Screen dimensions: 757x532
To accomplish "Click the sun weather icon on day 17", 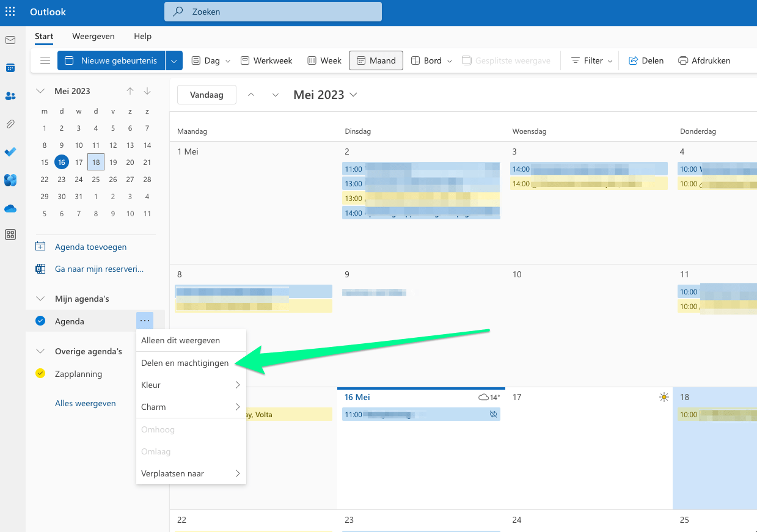I will coord(664,397).
